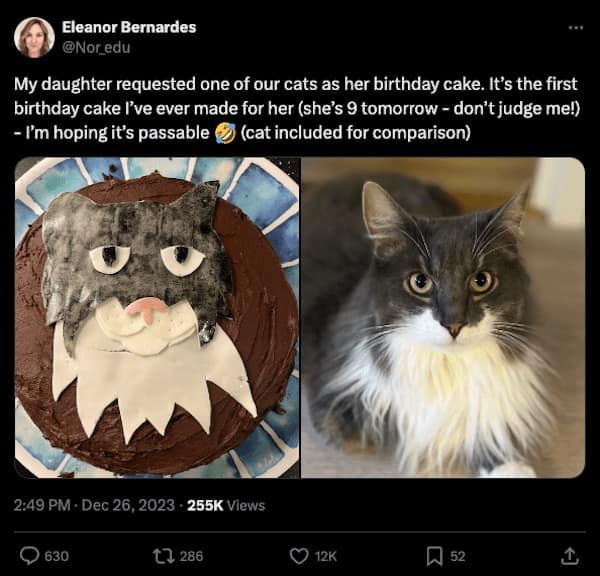Viewport: 600px width, 576px height.
Task: Open the reply icon to comment
Action: tap(28, 555)
